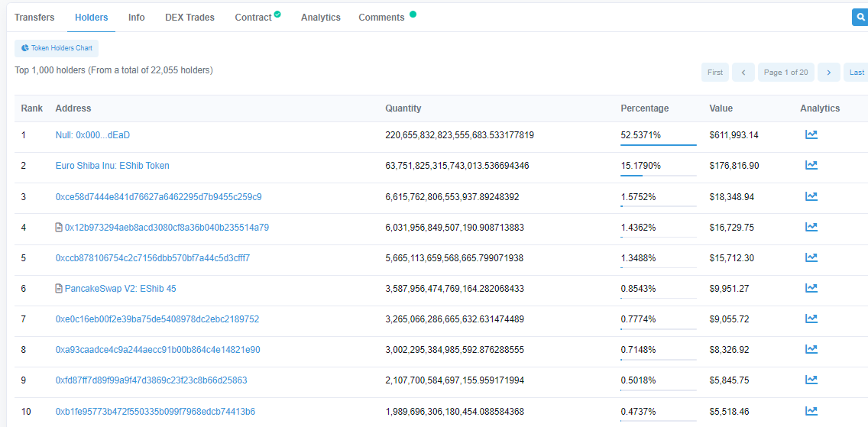Go to previous page with left chevron

click(x=743, y=73)
